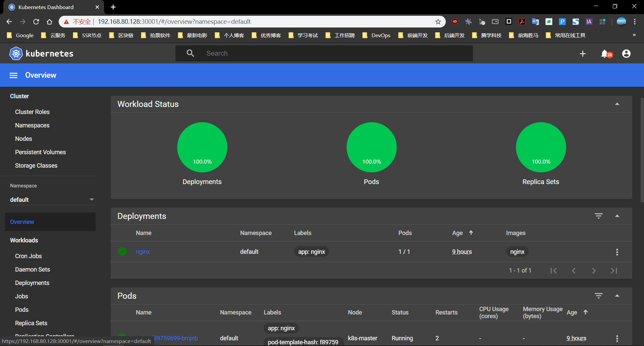Sort Pods by Age column arrow

click(x=586, y=312)
